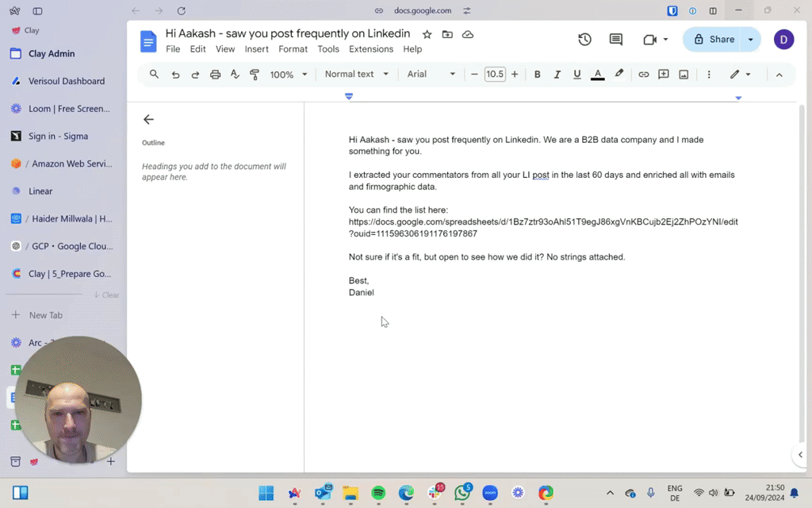Viewport: 812px width, 508px height.
Task: Open the Clay Admin sidebar tab
Action: coord(52,54)
